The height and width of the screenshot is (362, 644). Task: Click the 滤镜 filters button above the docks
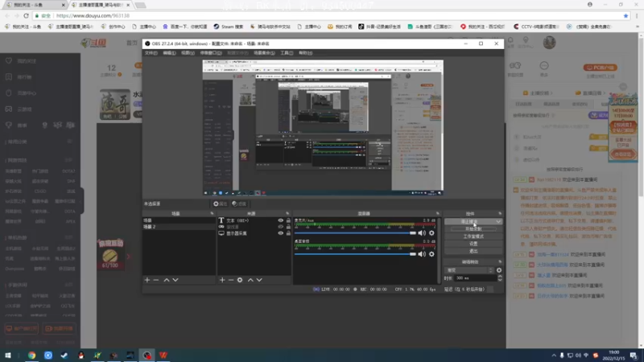point(239,204)
